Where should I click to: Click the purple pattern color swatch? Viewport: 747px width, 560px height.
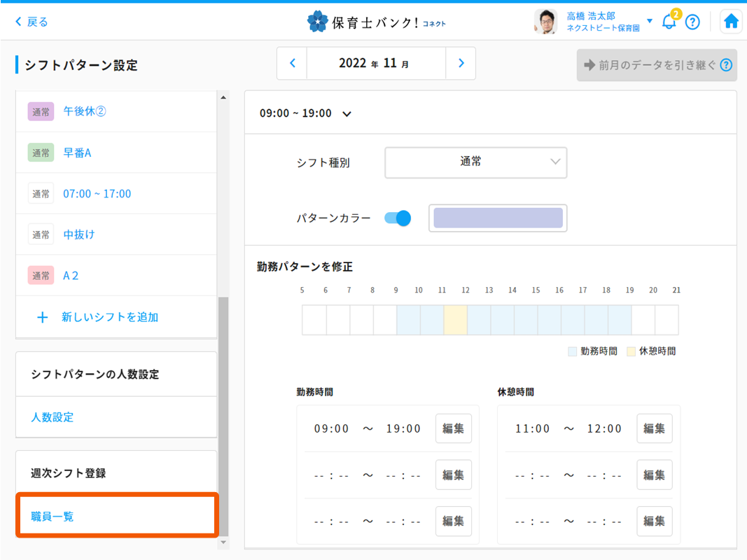pos(498,218)
